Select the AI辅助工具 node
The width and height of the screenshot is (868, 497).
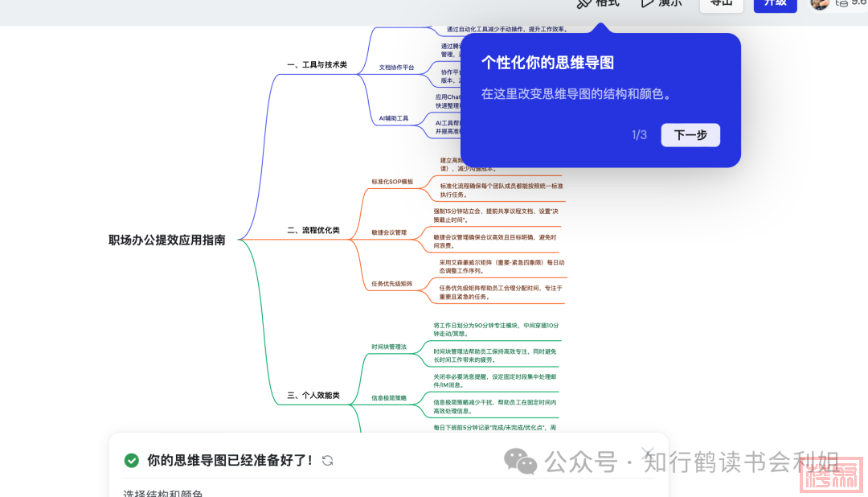(x=394, y=118)
